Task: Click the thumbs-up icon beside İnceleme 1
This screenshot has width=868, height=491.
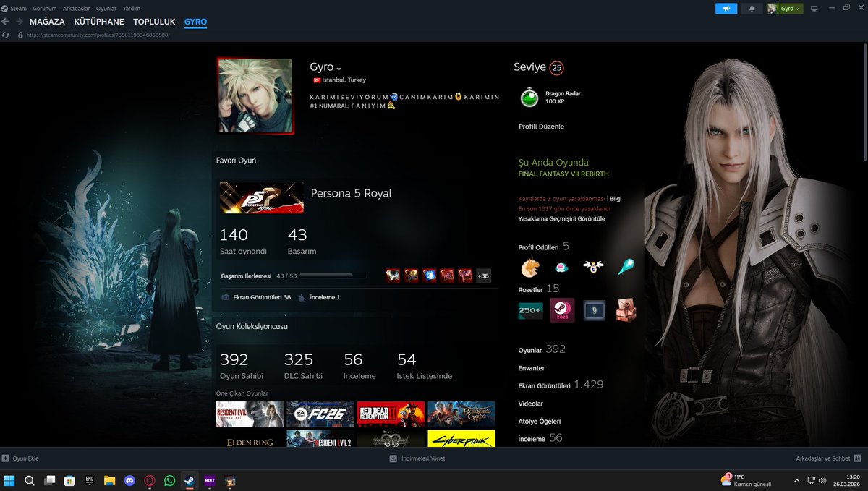Action: [302, 297]
